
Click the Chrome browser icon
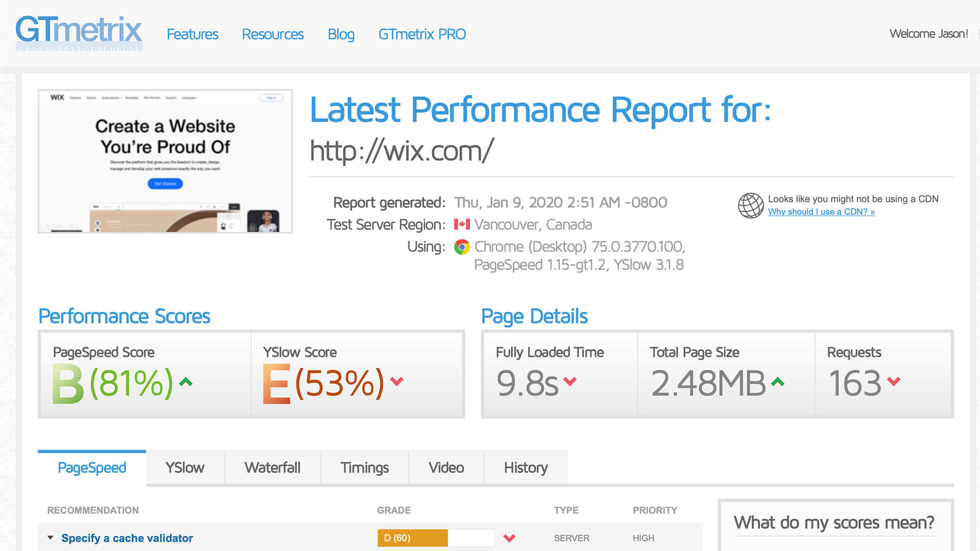click(462, 247)
